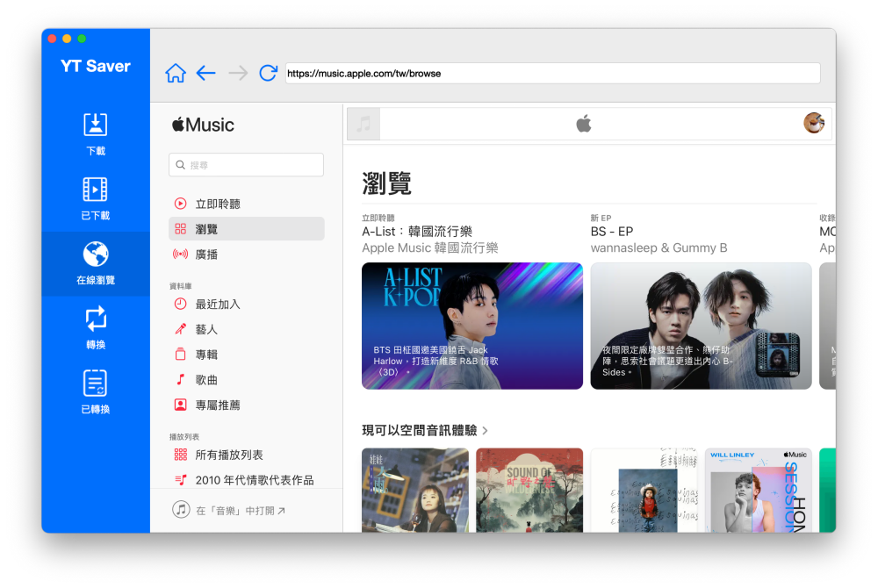Click 在「音樂」中打開 link
Screen dimensions: 878x588
click(241, 510)
